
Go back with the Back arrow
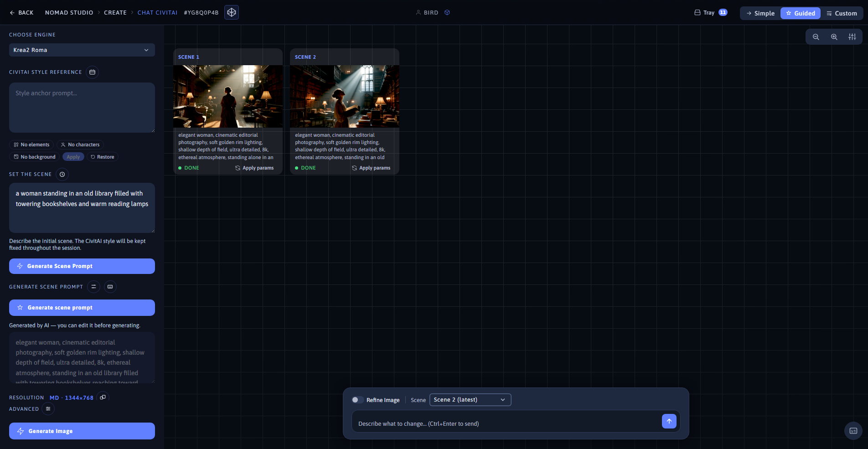(21, 13)
